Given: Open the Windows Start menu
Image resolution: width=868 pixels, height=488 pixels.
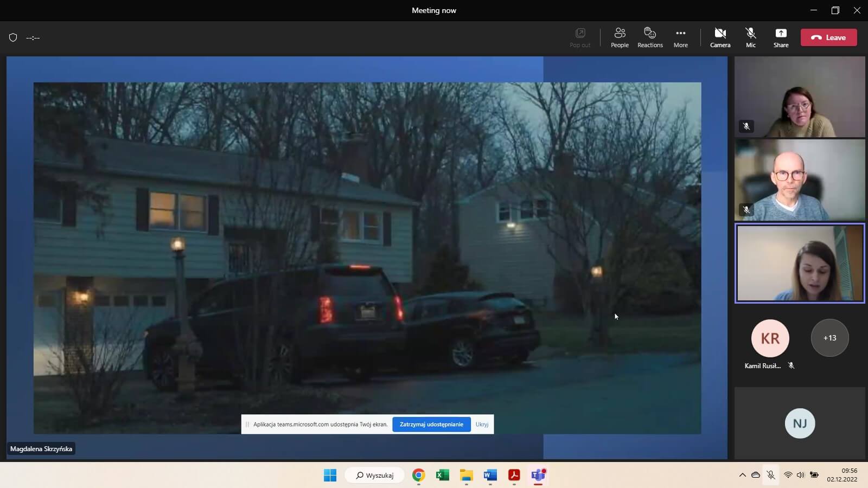Looking at the screenshot, I should (x=330, y=476).
